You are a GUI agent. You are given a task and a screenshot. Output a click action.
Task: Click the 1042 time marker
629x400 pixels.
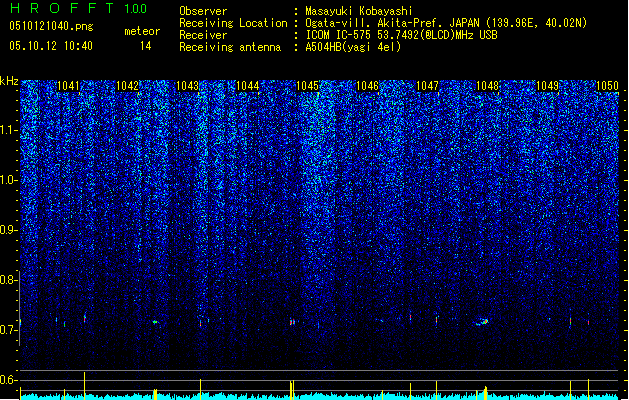point(127,86)
